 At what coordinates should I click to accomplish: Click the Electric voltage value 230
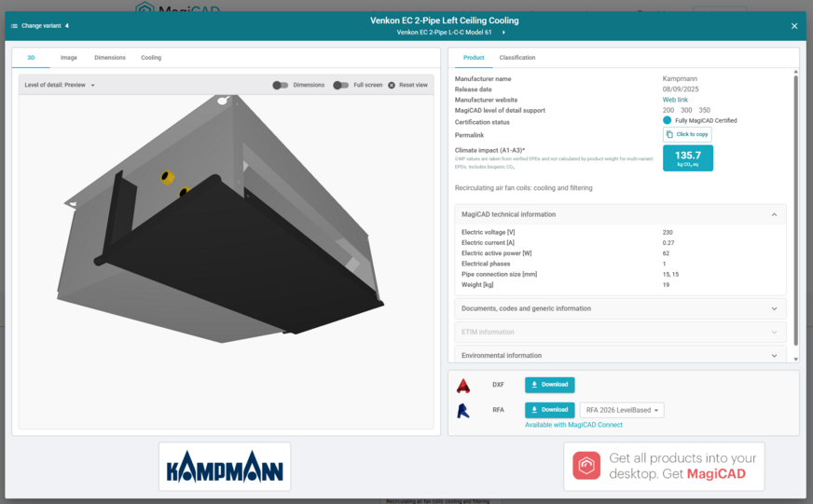pos(668,233)
